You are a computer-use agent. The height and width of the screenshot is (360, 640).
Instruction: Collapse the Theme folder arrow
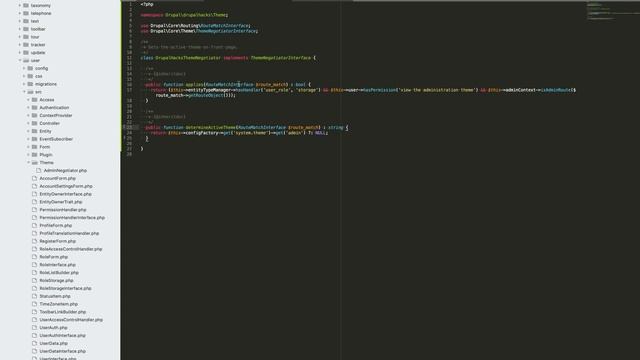(29, 162)
